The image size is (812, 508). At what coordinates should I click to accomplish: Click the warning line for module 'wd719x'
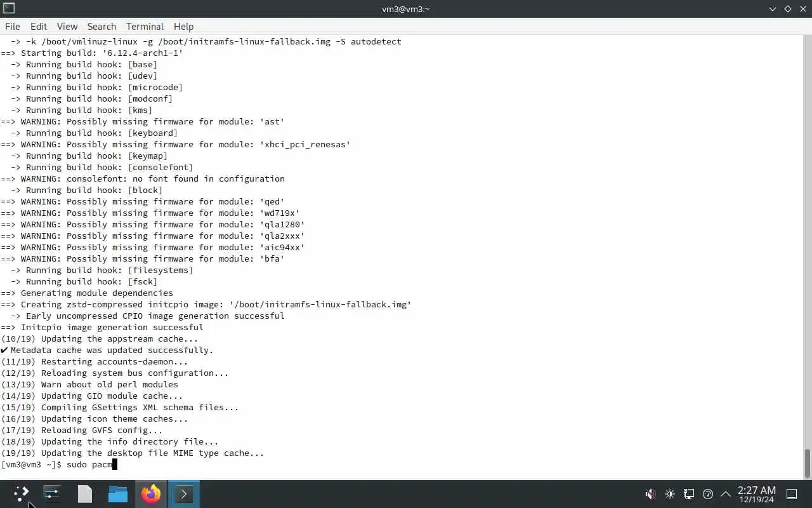pos(150,213)
